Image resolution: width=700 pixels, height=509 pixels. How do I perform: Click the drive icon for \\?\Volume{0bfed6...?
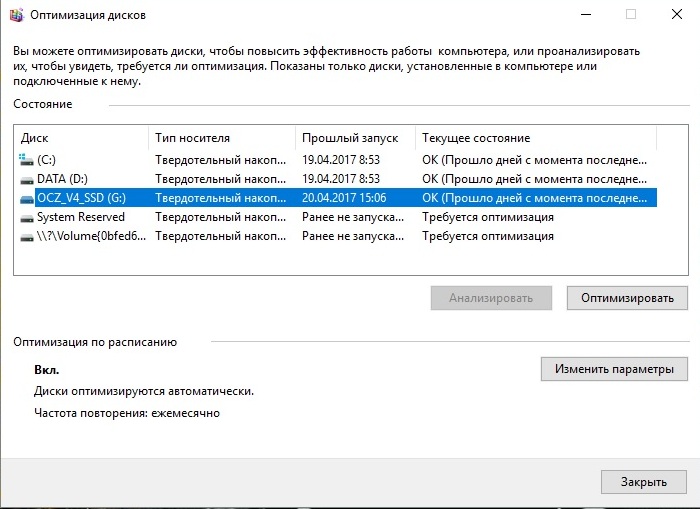coord(27,237)
